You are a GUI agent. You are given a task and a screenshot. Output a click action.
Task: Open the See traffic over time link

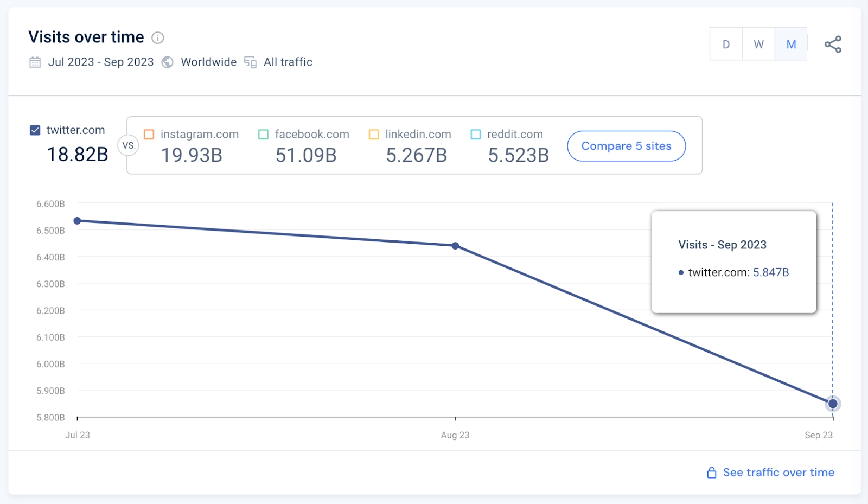point(778,473)
